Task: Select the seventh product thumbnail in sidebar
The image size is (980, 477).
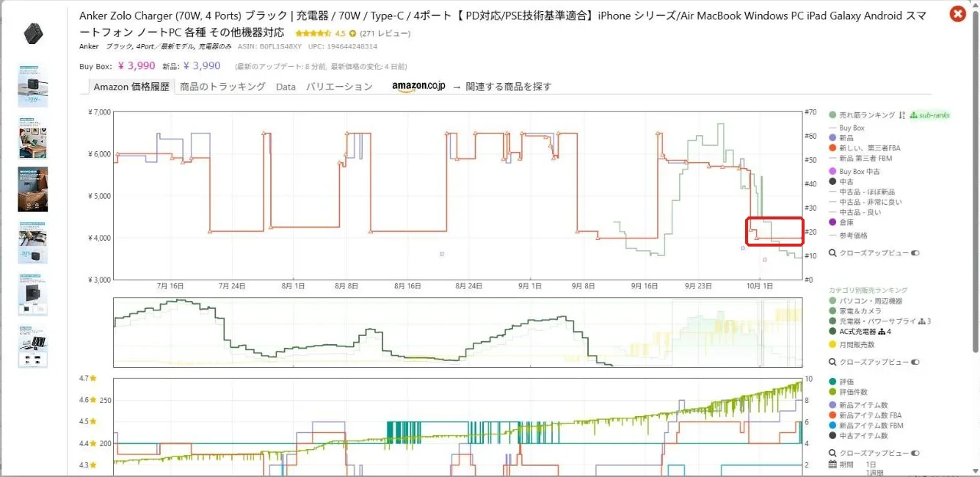Action: click(x=33, y=347)
